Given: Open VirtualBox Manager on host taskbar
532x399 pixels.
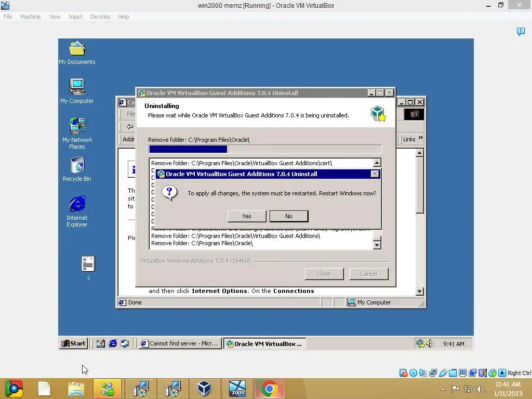Looking at the screenshot, I should coord(204,389).
